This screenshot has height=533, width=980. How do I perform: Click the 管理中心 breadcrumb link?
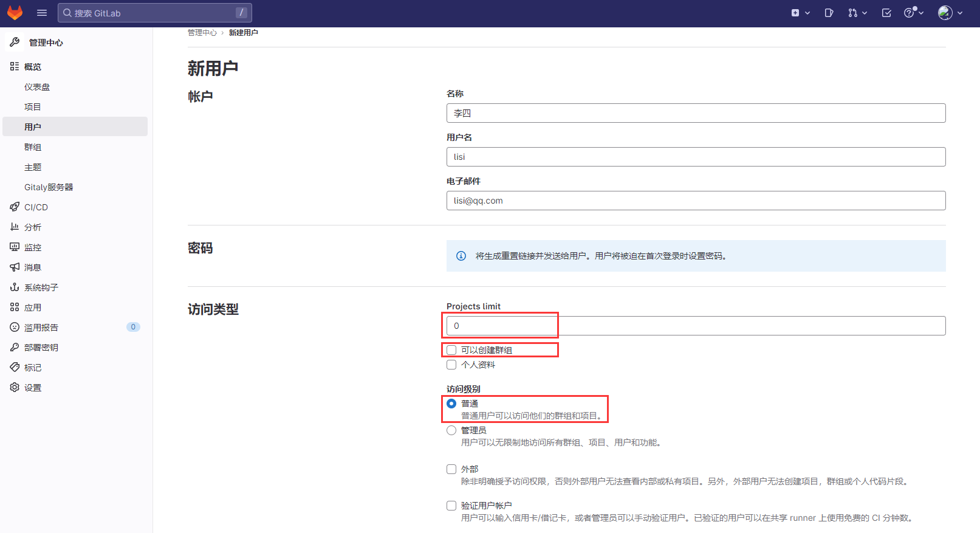tap(202, 33)
